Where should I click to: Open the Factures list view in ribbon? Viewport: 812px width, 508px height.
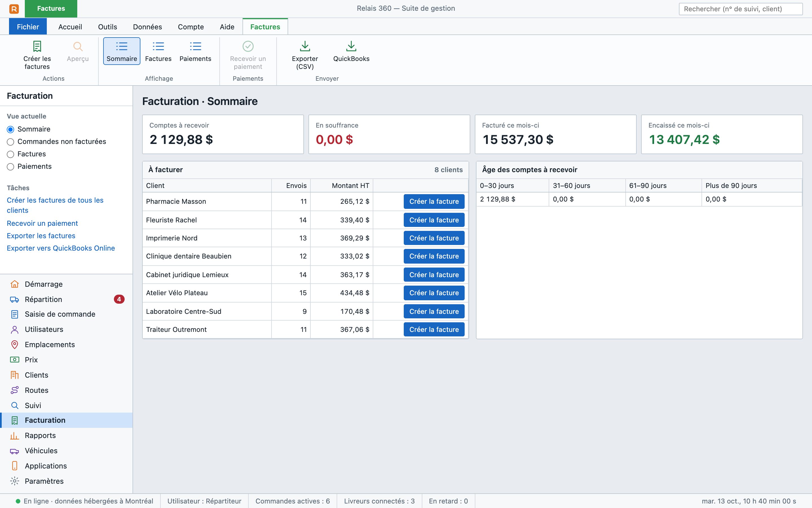pyautogui.click(x=158, y=51)
